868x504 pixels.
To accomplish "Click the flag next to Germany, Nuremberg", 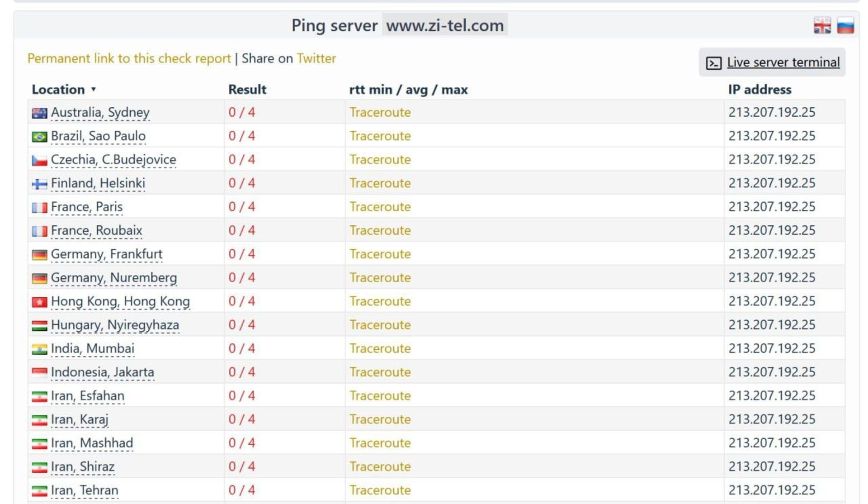I will pyautogui.click(x=39, y=278).
